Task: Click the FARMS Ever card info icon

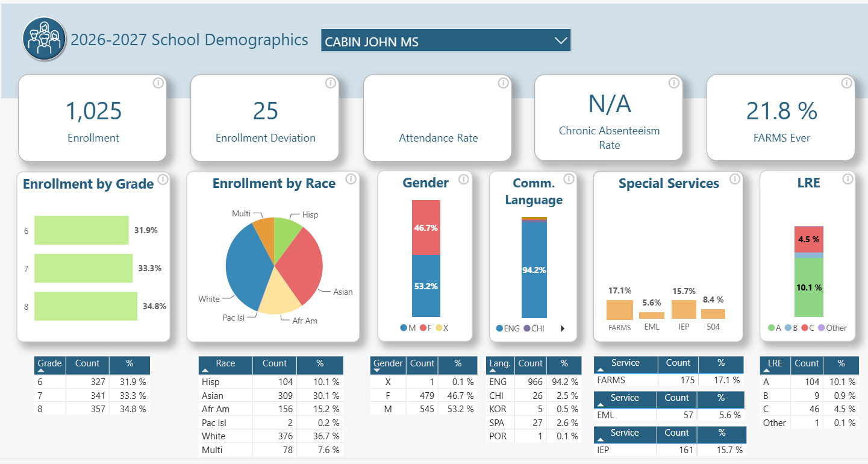Action: [x=847, y=83]
